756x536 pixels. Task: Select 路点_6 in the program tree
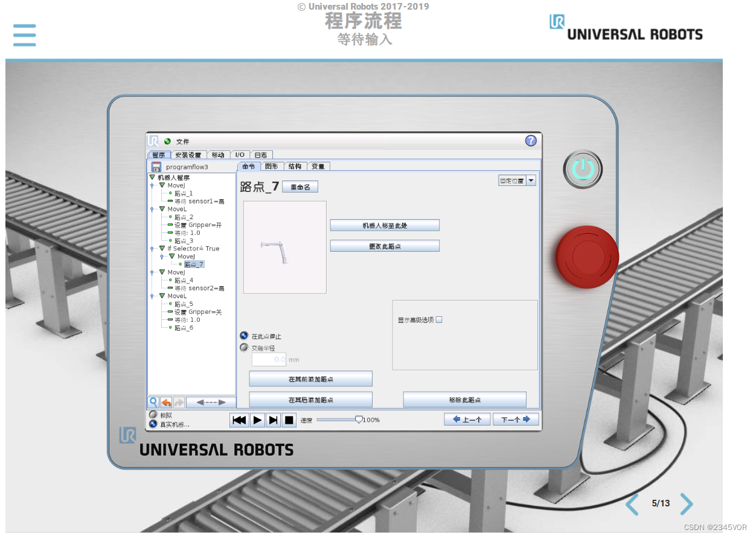[x=184, y=328]
